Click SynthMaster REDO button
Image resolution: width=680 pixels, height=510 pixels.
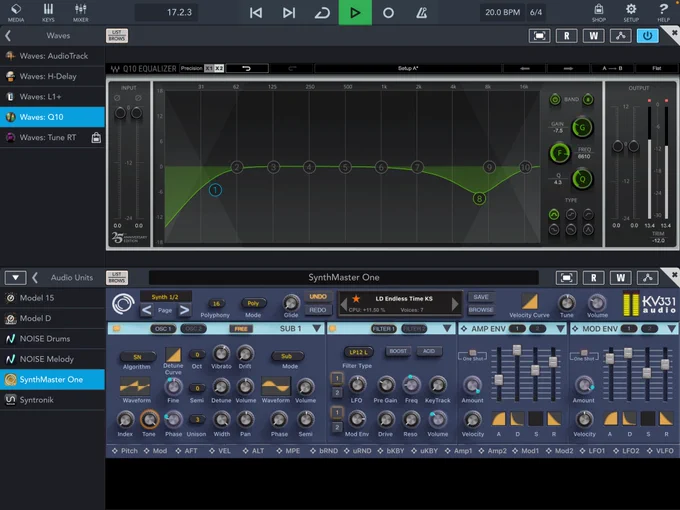coord(318,310)
